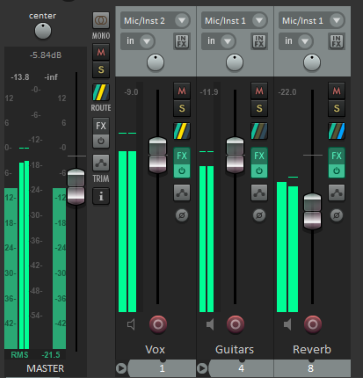Viewport: 363px width, 378px height.
Task: Expand the Guitars folder play arrow
Action: point(202,368)
